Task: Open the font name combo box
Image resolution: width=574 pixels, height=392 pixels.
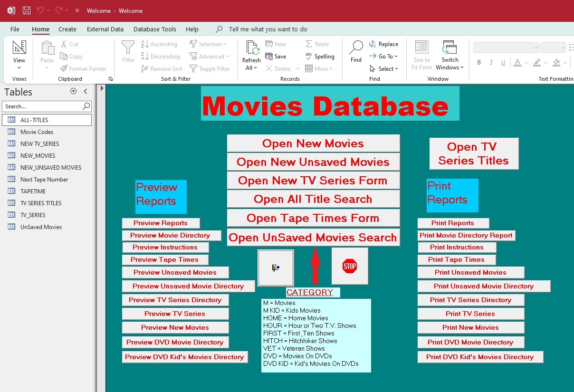Action: [506, 48]
